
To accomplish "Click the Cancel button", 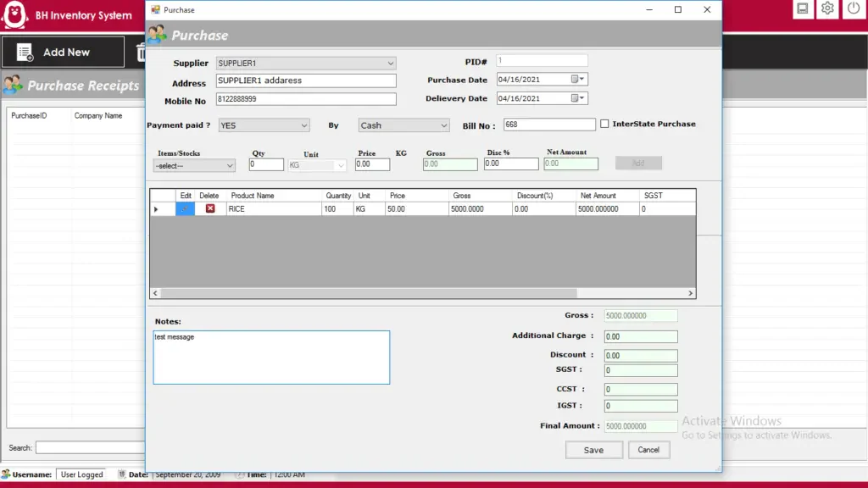I will click(648, 450).
